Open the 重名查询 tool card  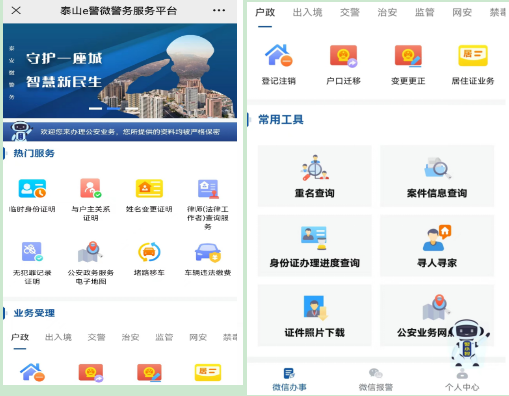[x=314, y=176]
